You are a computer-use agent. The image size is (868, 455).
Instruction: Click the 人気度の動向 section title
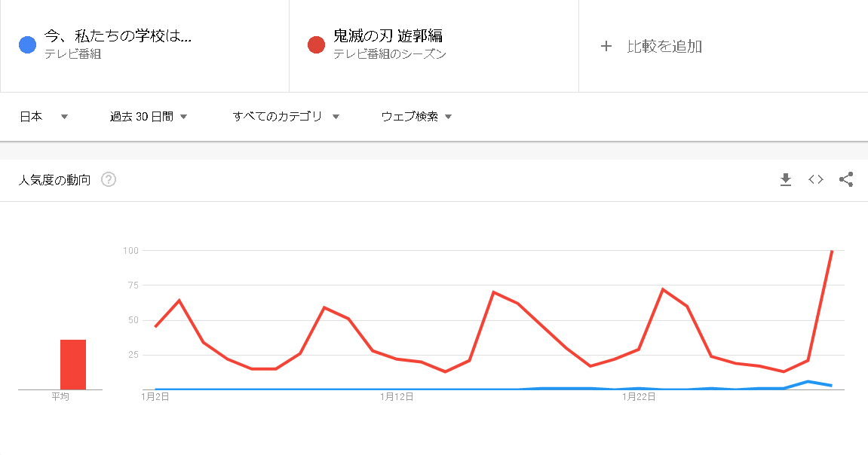[54, 180]
